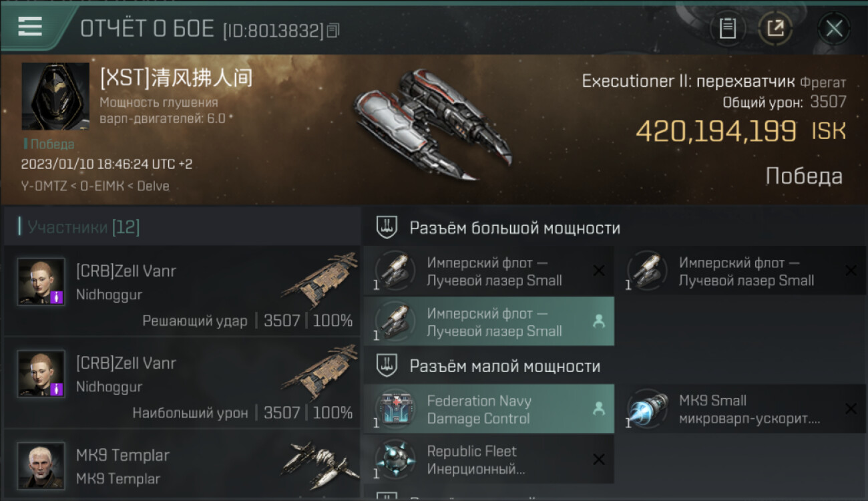Viewport: 868px width, 501px height.
Task: Click the Y-0MTZ system location link
Action: [43, 186]
